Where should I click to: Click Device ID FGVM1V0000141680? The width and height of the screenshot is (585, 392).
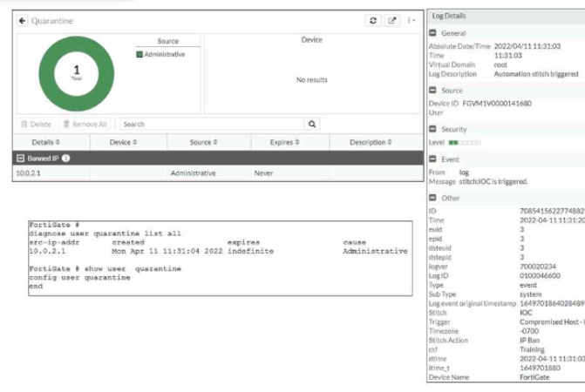(497, 104)
